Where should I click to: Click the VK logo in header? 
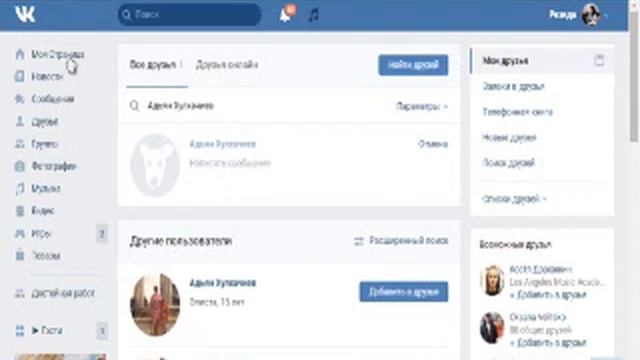tap(25, 14)
